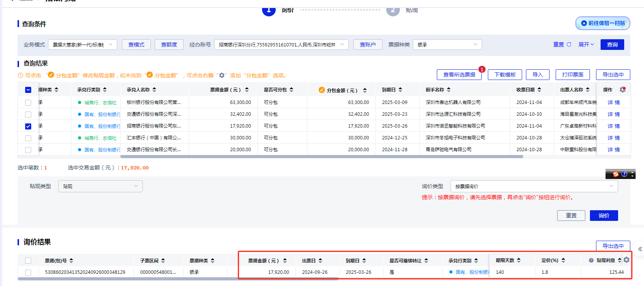Sort by 票据金额 column in query results

(x=247, y=90)
